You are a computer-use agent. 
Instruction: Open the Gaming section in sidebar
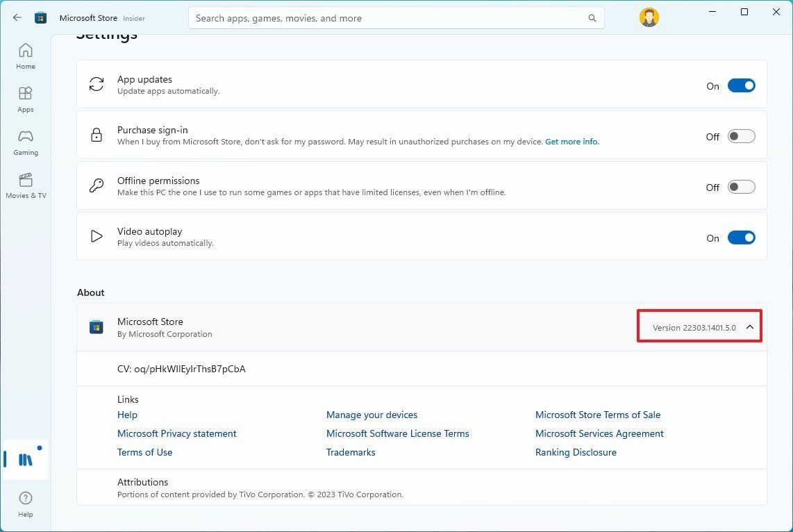pos(26,142)
